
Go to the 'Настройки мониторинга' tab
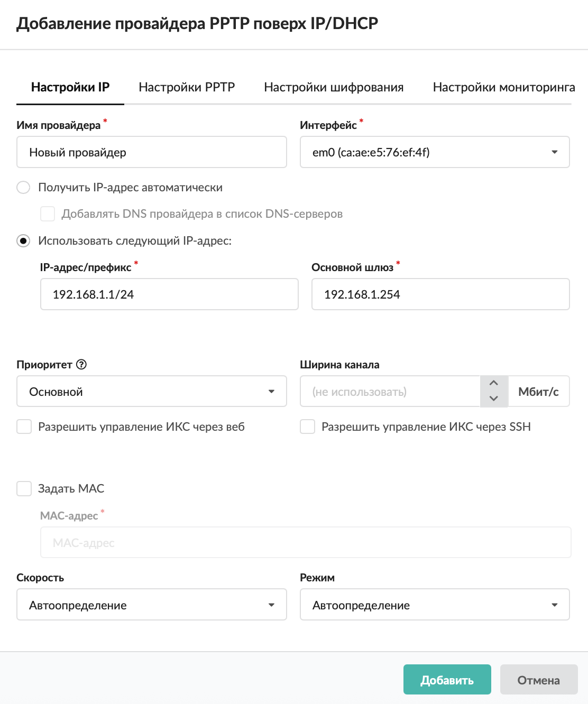click(x=503, y=87)
